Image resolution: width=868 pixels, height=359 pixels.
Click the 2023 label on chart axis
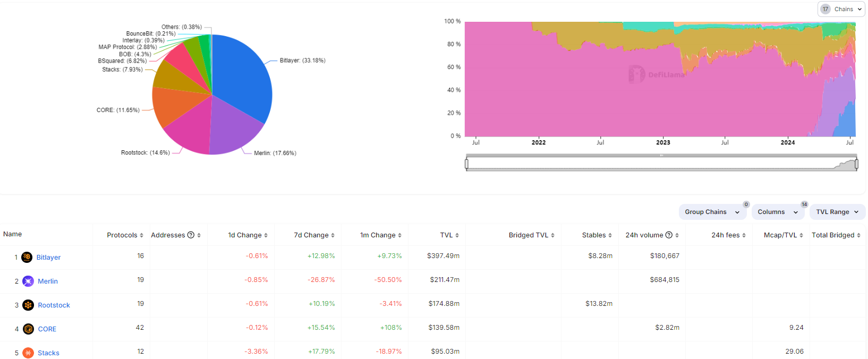coord(663,142)
